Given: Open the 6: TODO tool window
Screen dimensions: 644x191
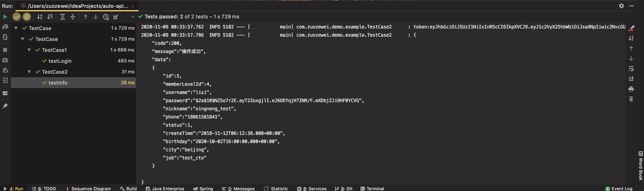Looking at the screenshot, I should 44,188.
